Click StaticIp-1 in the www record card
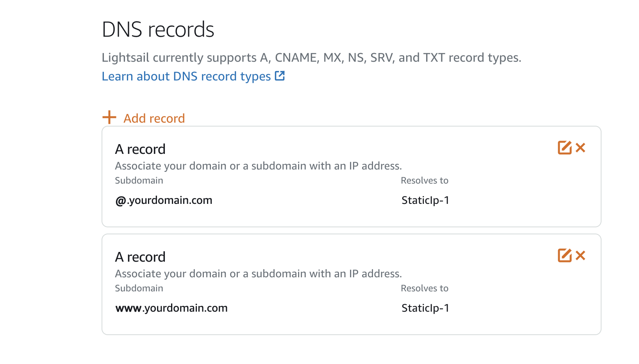The width and height of the screenshot is (639, 364). point(425,308)
